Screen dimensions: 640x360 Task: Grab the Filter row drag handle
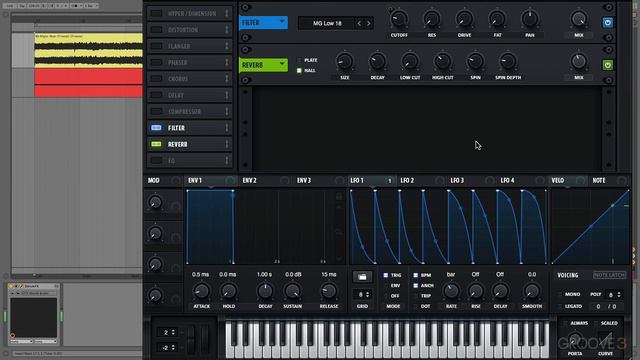click(x=227, y=128)
